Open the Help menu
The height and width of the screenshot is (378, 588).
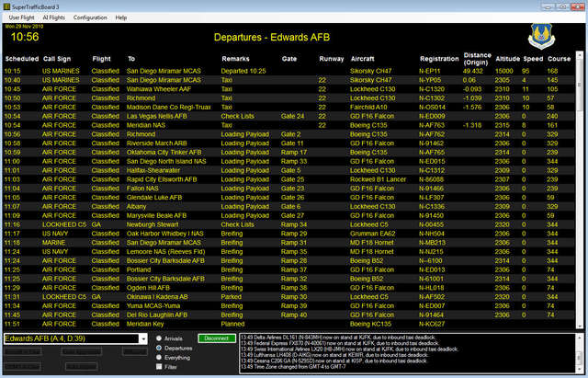pos(120,17)
